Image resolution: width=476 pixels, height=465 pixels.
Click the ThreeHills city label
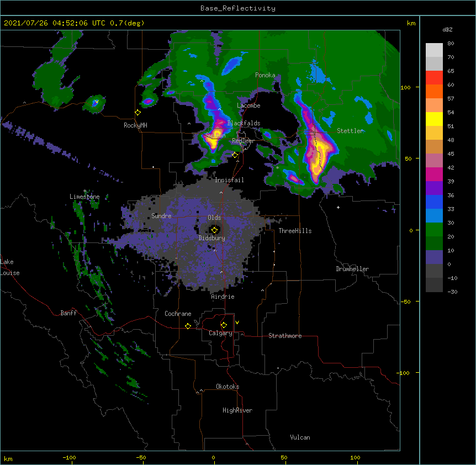click(295, 231)
